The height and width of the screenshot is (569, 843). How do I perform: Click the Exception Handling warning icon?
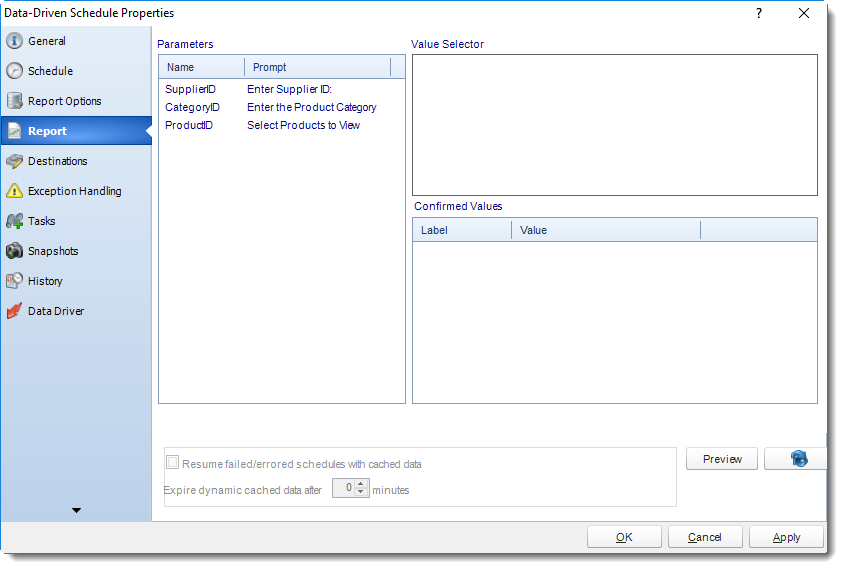pos(15,191)
